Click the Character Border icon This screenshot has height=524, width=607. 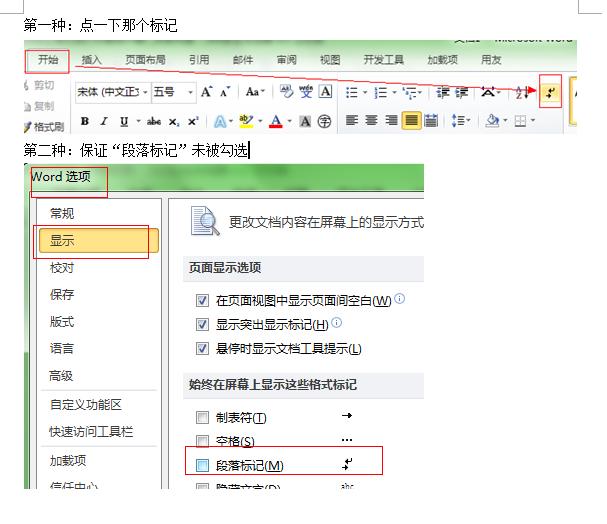[325, 92]
